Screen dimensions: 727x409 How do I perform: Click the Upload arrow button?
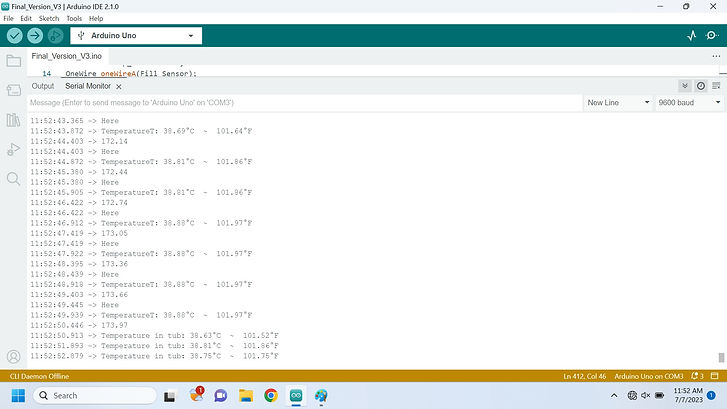[x=35, y=36]
